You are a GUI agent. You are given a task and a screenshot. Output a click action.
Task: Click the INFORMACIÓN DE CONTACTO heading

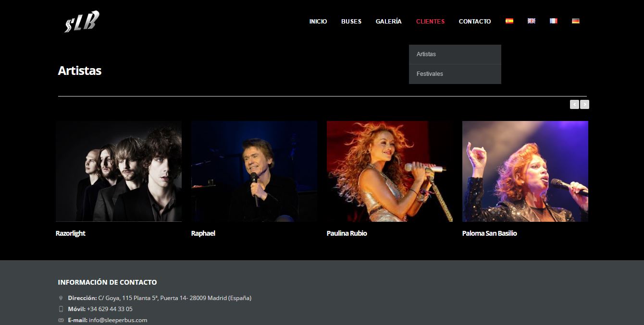(107, 282)
